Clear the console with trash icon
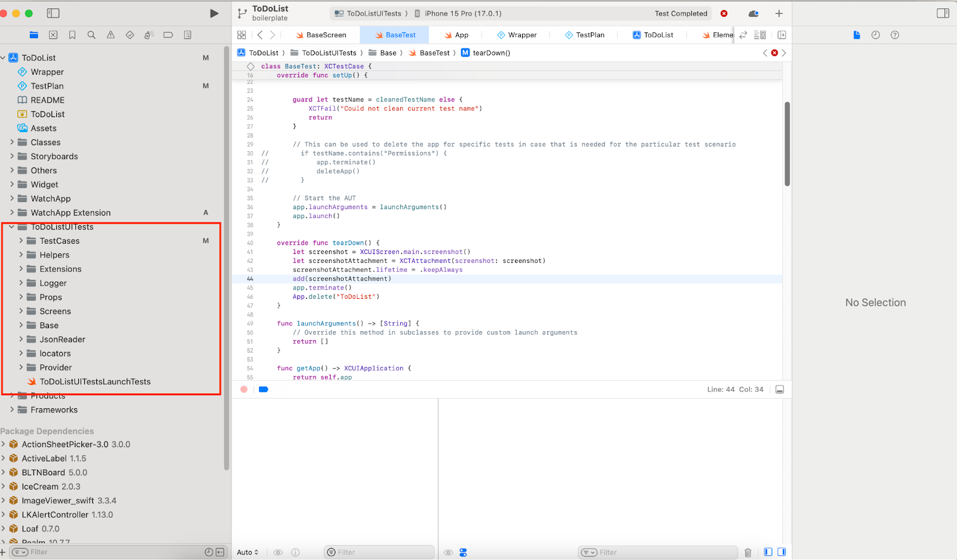This screenshot has height=560, width=957. coord(748,553)
